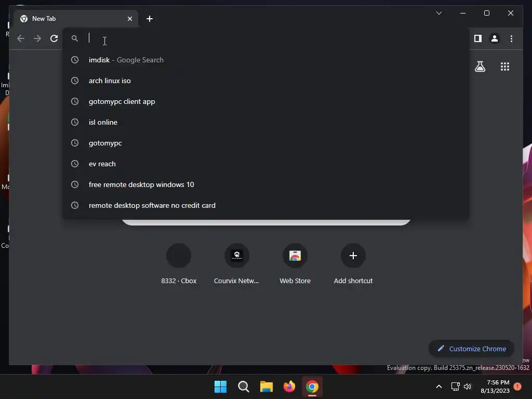Open the Google apps grid

(505, 66)
